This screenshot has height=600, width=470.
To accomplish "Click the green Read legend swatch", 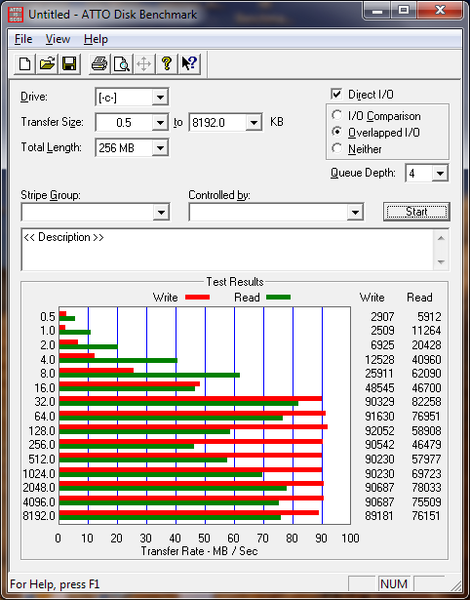I will tap(278, 297).
